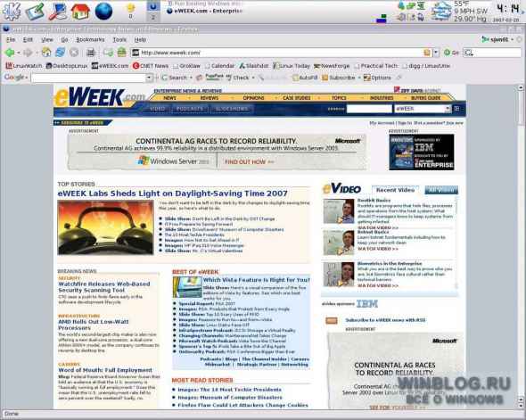Open the LinuxWatch bookmark
Screen dimensions: 526x420
click(24, 66)
